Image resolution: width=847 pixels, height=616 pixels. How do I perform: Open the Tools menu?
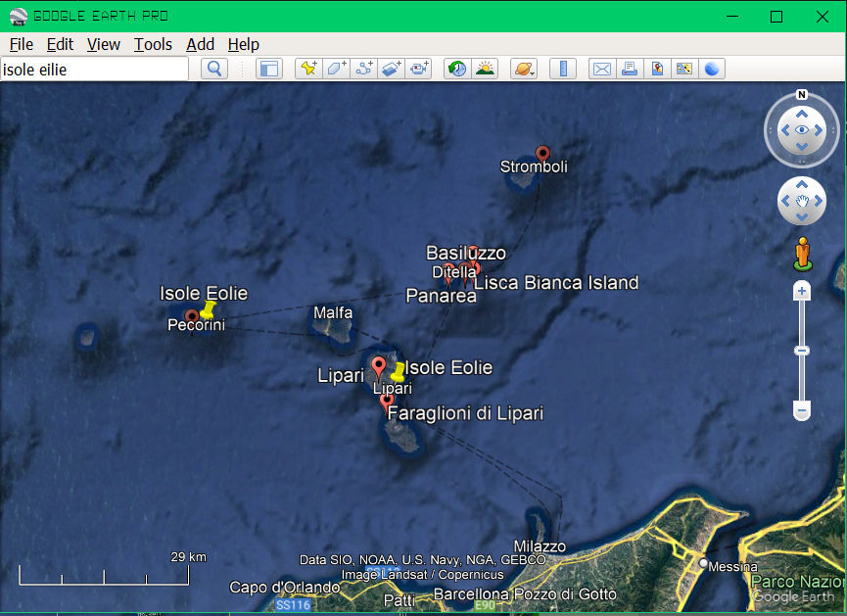pyautogui.click(x=153, y=44)
